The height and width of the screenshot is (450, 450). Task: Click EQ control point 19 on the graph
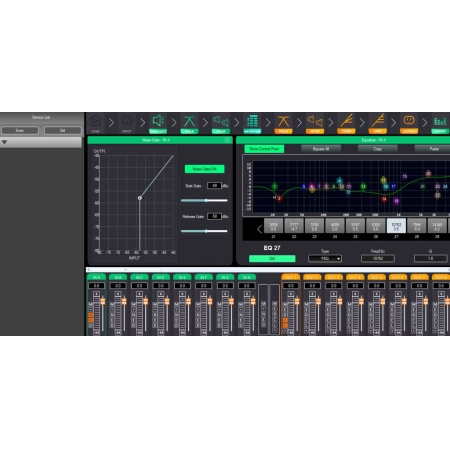(x=405, y=176)
